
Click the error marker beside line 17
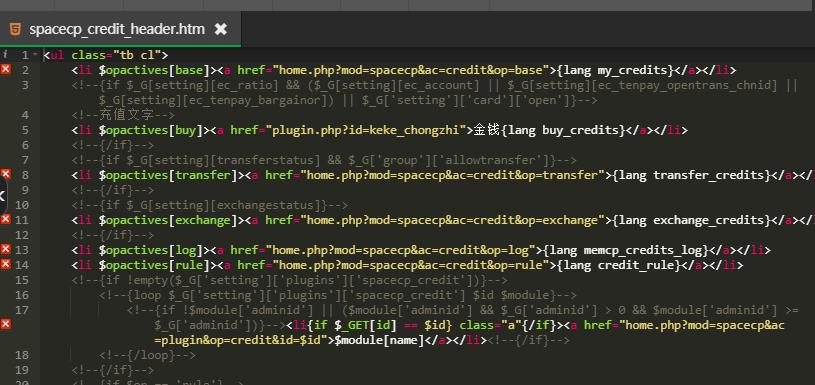tap(6, 324)
